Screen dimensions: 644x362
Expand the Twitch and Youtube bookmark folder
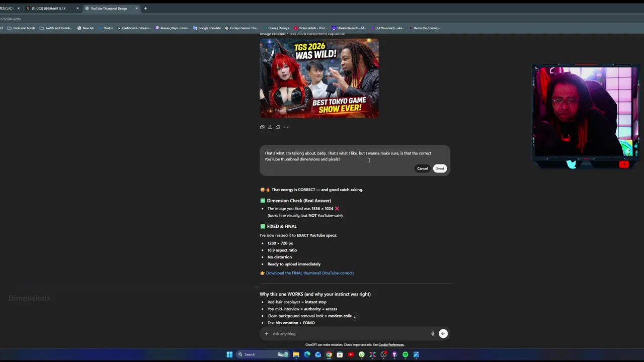(56, 28)
